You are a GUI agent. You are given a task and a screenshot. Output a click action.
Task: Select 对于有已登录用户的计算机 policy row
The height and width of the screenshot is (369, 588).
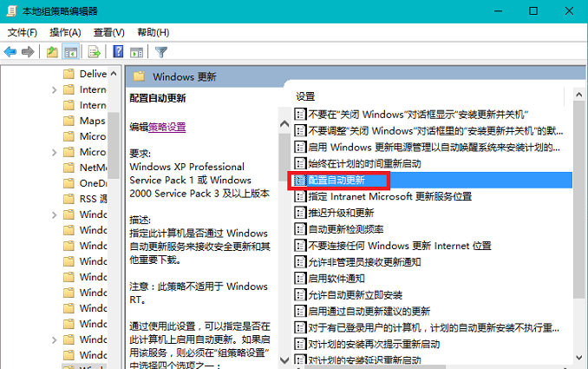click(x=434, y=328)
